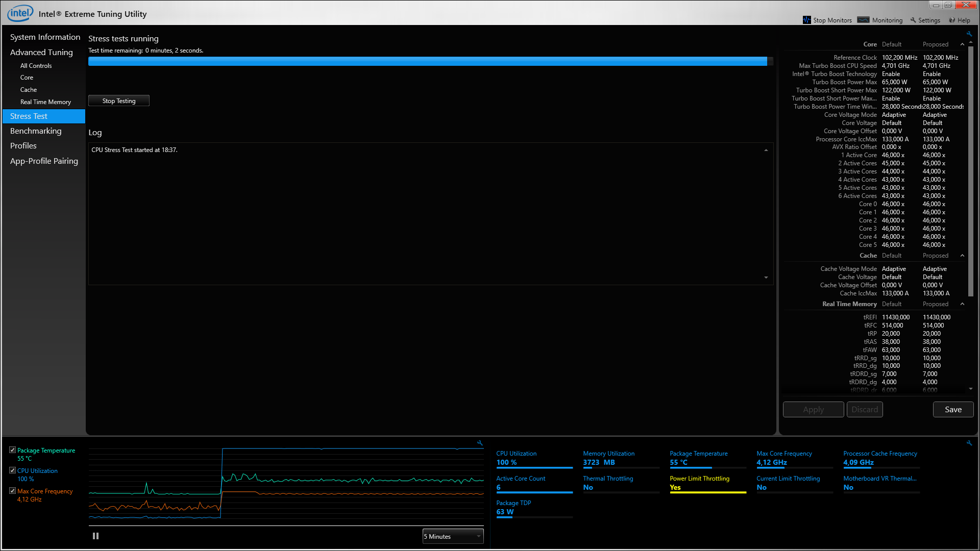Click the Save button

(x=953, y=409)
